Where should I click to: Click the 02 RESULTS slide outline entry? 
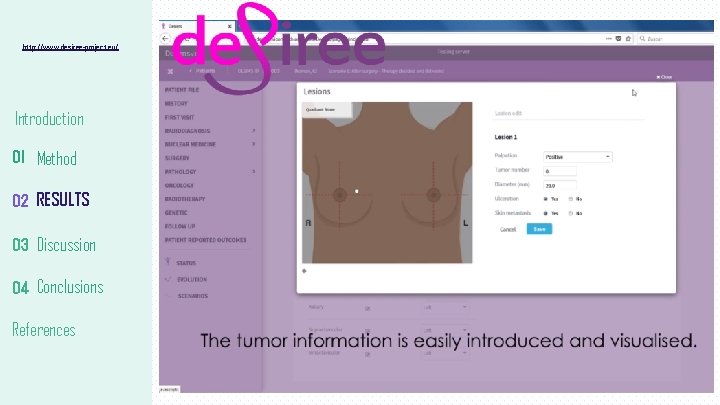click(51, 200)
